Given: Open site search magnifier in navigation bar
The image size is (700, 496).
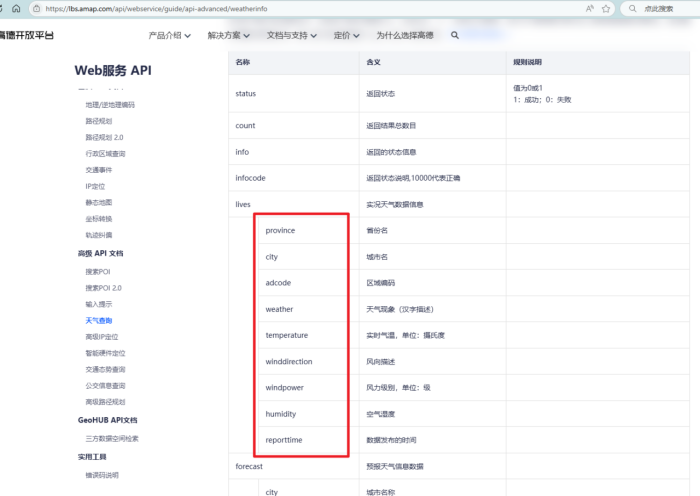Looking at the screenshot, I should click(x=454, y=35).
